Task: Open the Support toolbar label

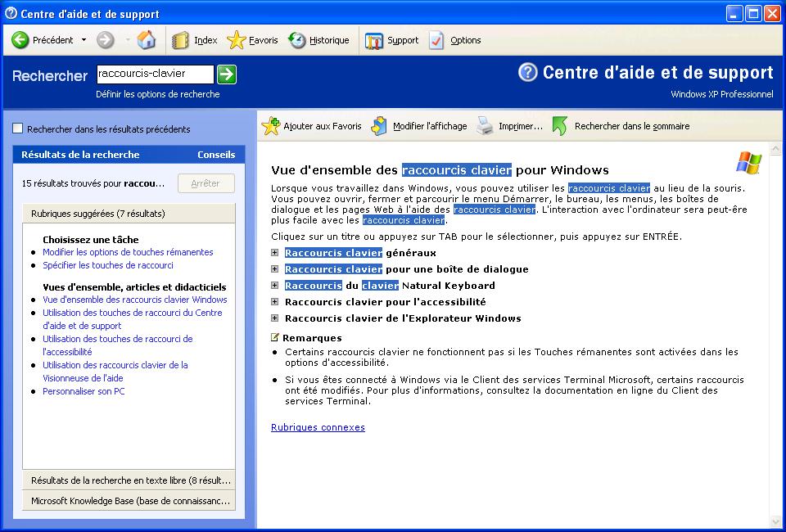Action: point(403,40)
